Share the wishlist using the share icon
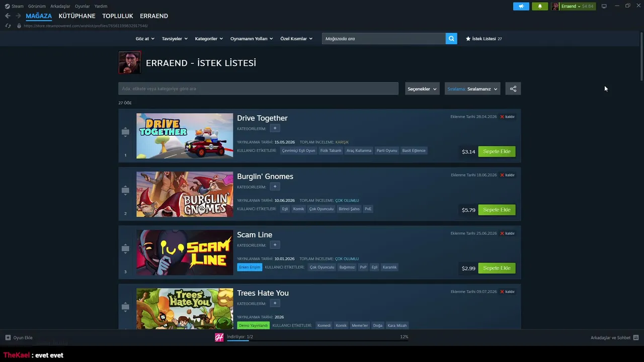Screen dimensions: 644x362 tap(513, 89)
